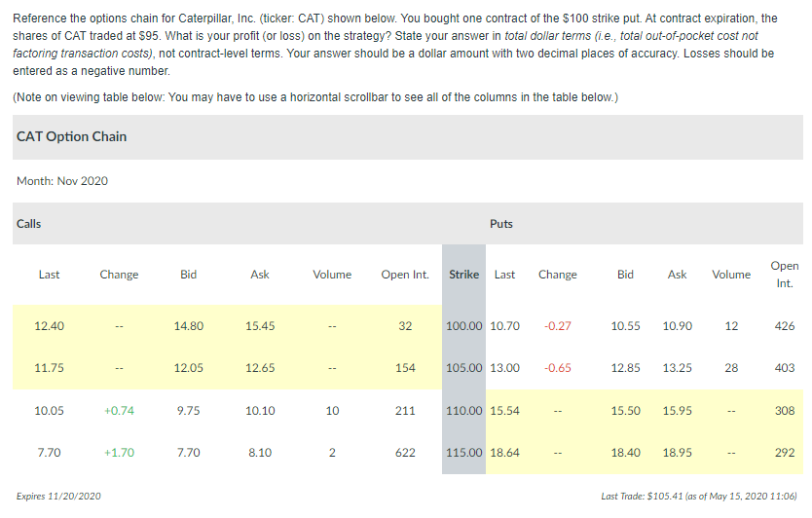
Task: Click put last price 18.64
Action: (504, 453)
